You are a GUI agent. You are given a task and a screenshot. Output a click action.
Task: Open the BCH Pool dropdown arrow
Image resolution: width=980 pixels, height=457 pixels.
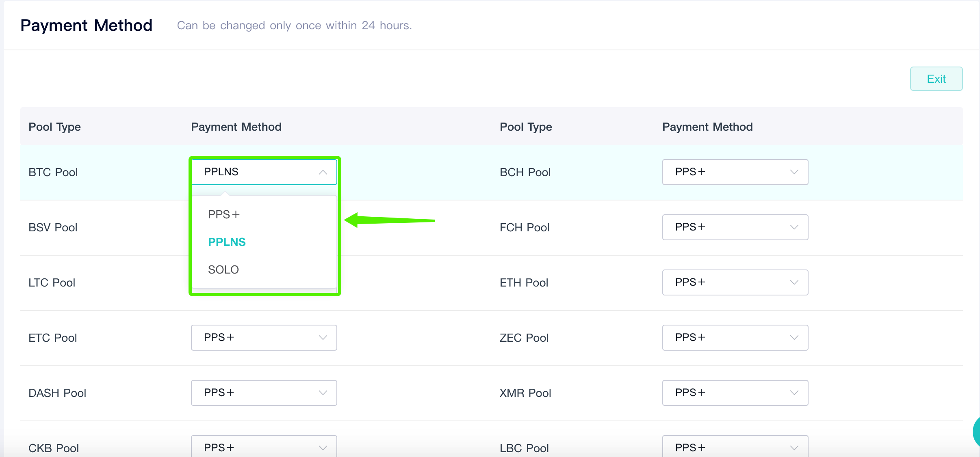[x=794, y=172]
